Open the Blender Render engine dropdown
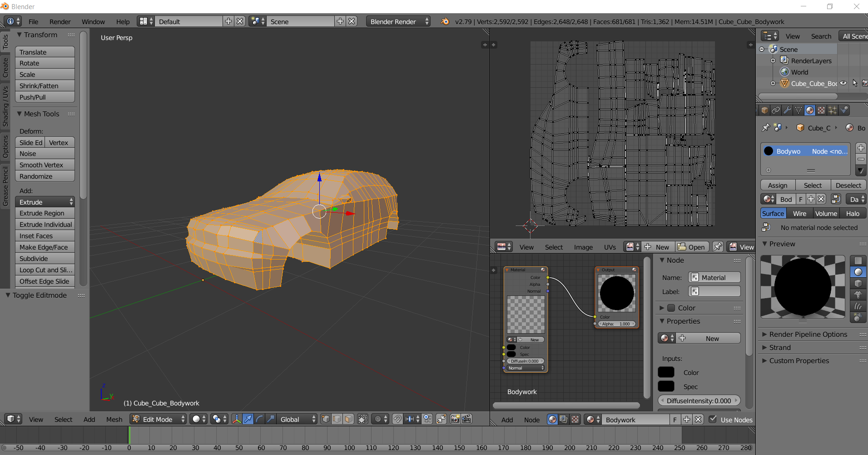 398,21
